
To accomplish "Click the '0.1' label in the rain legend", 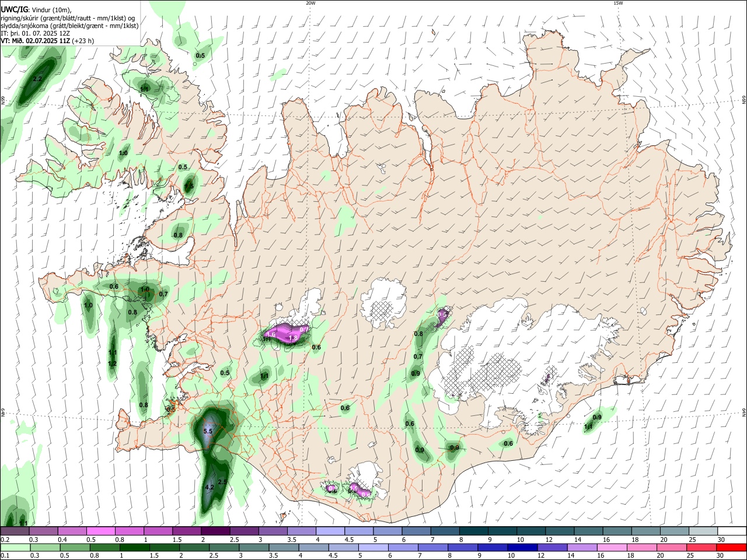I will [x=5, y=555].
